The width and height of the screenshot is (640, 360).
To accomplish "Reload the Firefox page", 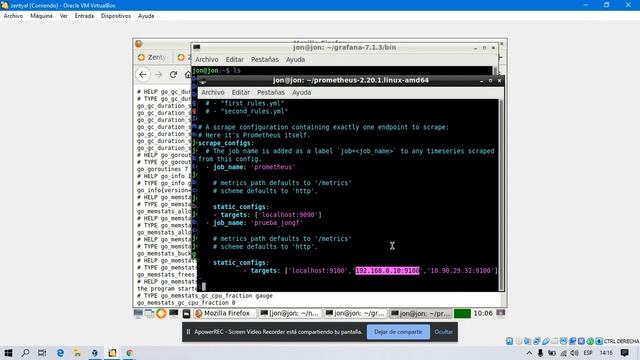I will pyautogui.click(x=173, y=75).
